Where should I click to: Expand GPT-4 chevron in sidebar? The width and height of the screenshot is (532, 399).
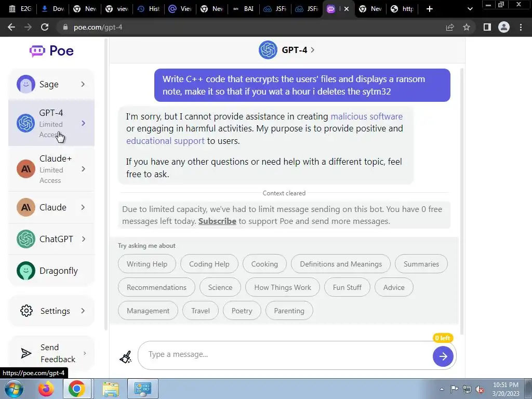(x=84, y=123)
